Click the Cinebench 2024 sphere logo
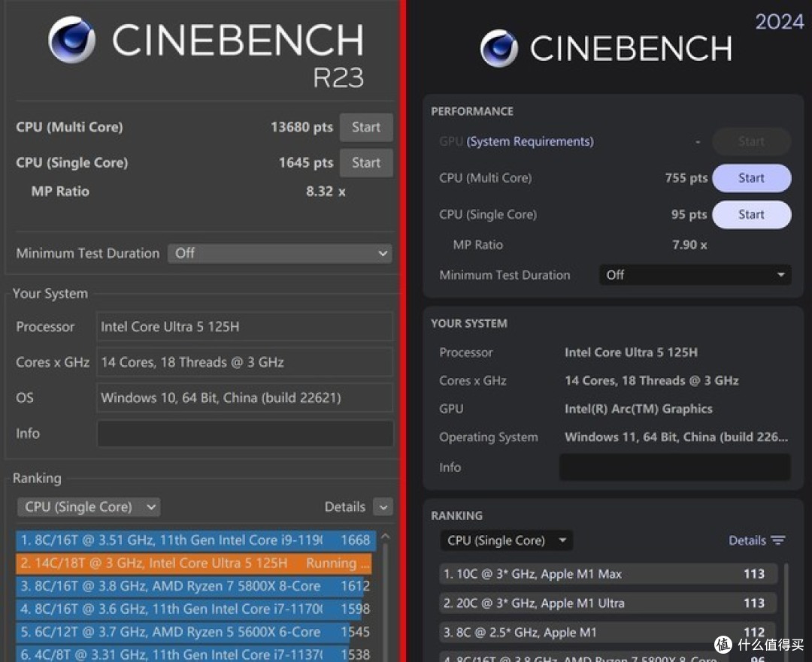Image resolution: width=812 pixels, height=662 pixels. pos(498,49)
